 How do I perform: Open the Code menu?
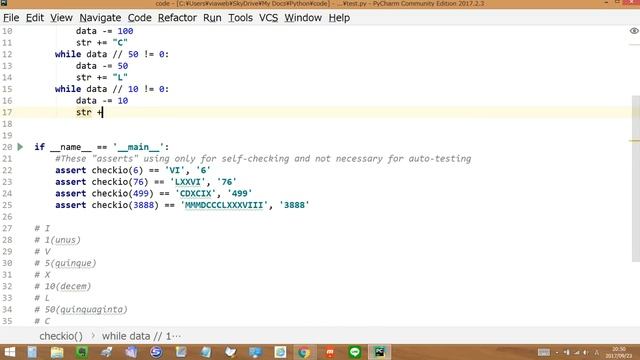pyautogui.click(x=139, y=18)
